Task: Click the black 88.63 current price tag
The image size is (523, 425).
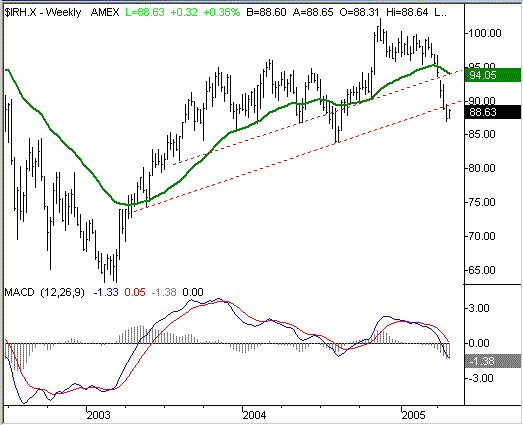Action: [x=493, y=112]
